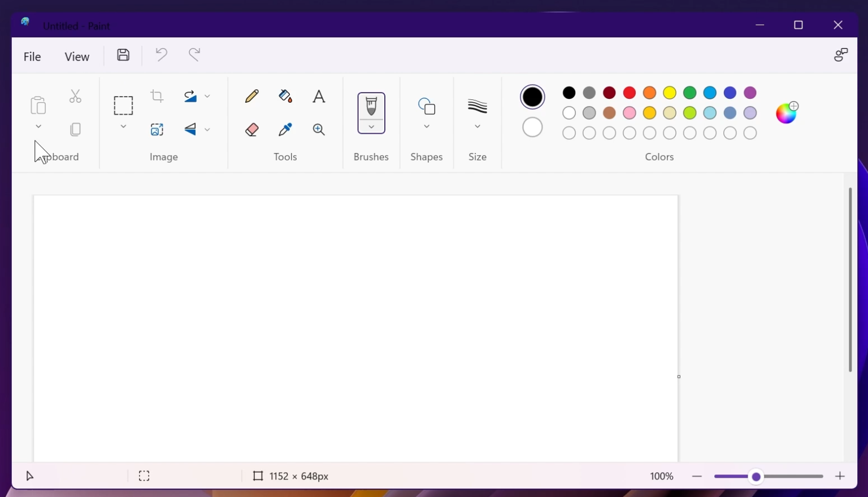
Task: Save the image with the save button
Action: (x=123, y=54)
